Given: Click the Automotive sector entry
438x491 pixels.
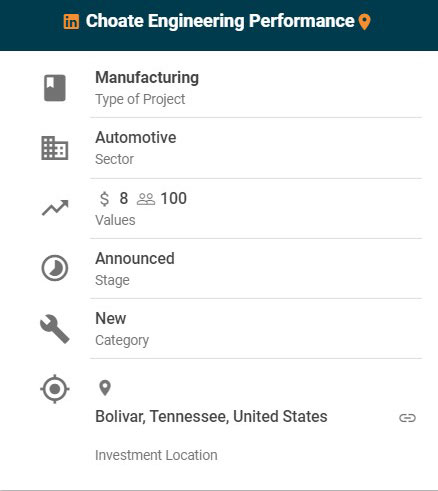Looking at the screenshot, I should tap(136, 137).
